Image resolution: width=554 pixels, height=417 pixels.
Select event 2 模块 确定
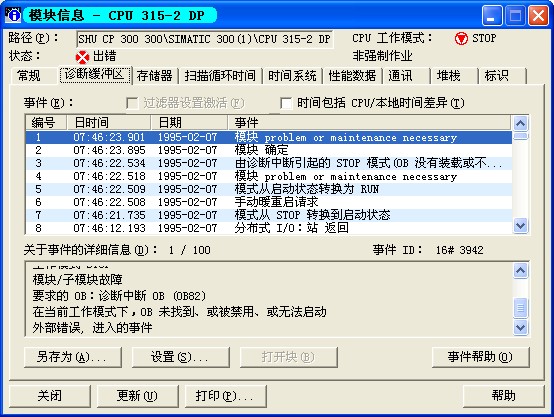coord(269,150)
